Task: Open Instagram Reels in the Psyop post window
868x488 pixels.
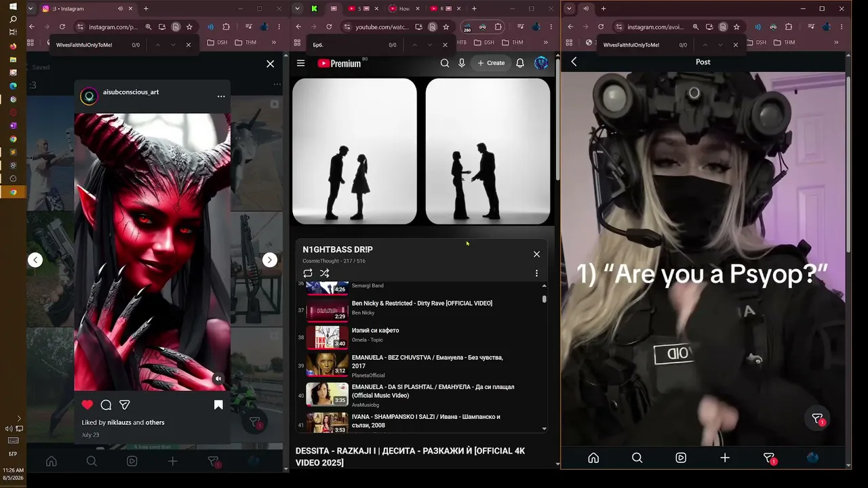Action: (x=681, y=457)
